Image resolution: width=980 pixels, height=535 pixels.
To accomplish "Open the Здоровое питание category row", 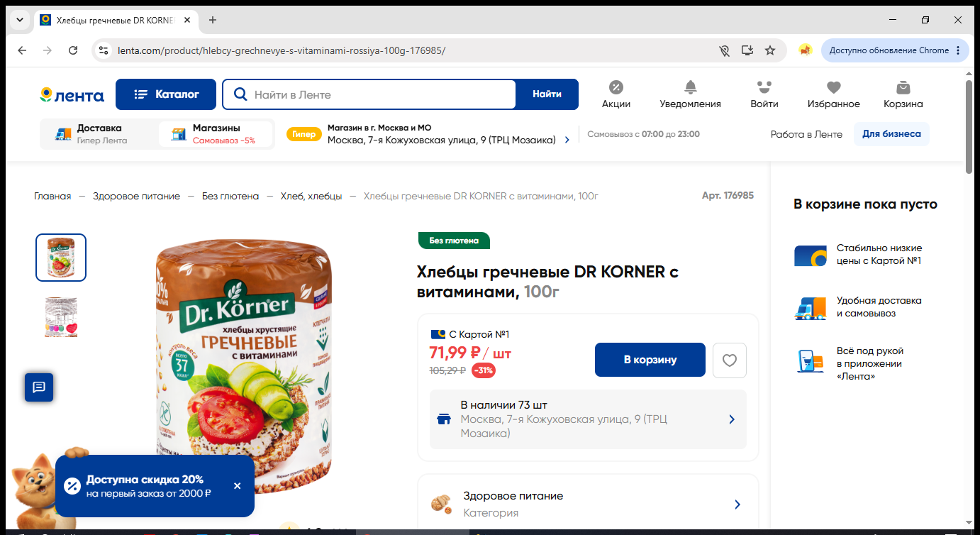I will (588, 504).
